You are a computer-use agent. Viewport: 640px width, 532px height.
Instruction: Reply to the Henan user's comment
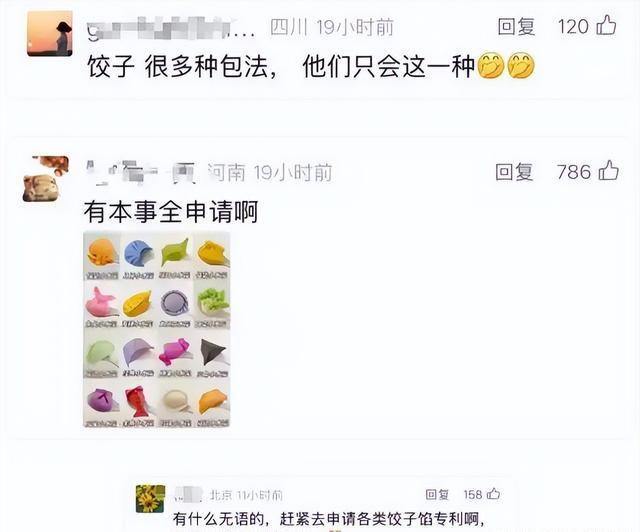514,172
